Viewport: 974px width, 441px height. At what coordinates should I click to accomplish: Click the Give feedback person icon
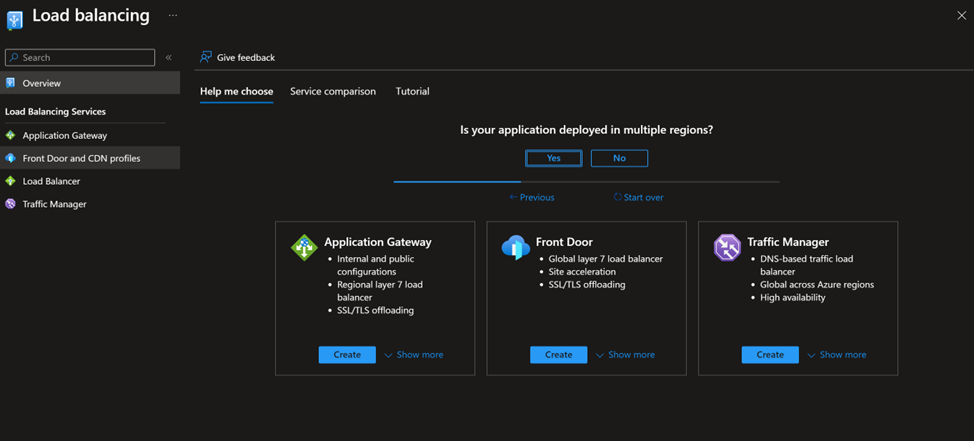(x=206, y=57)
